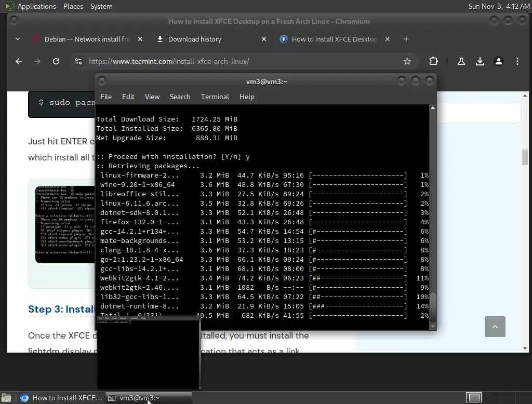Open site information icon in address bar
The height and width of the screenshot is (404, 532).
[x=78, y=61]
